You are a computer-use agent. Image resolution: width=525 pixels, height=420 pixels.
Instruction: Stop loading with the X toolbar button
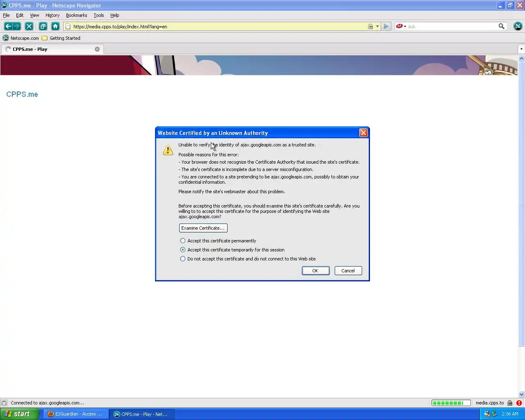(x=29, y=26)
